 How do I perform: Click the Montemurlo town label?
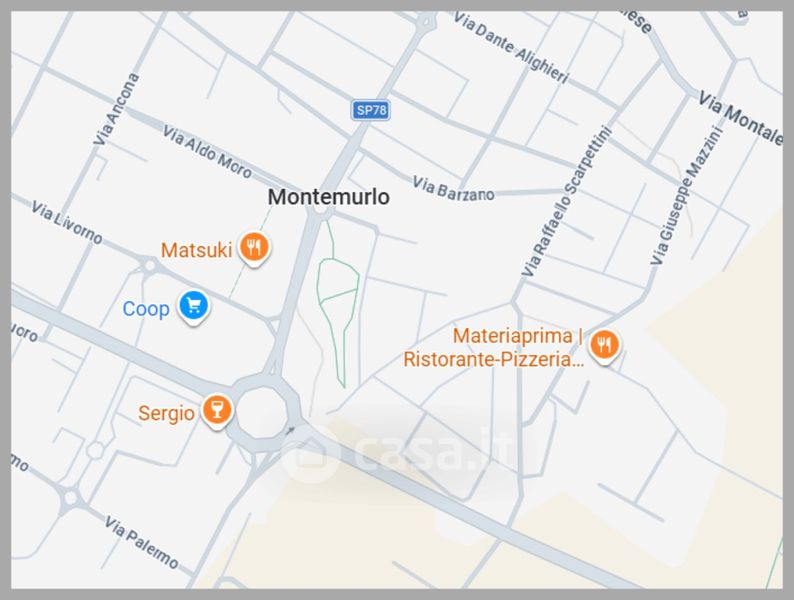pyautogui.click(x=329, y=197)
